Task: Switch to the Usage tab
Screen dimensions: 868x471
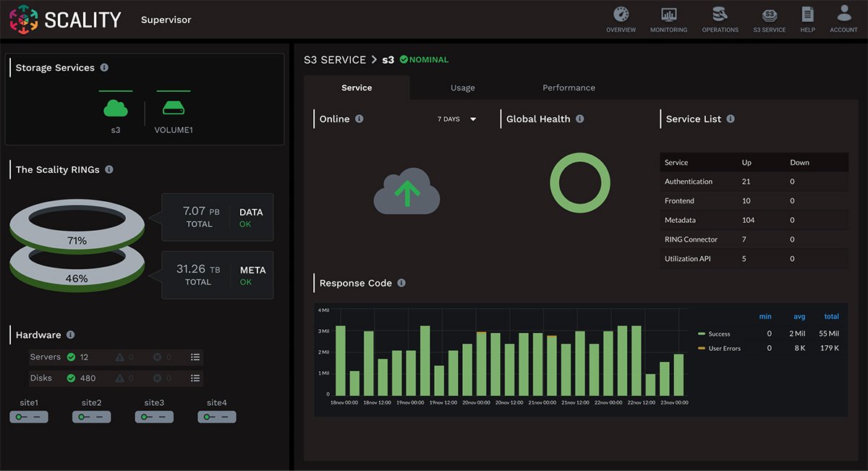Action: pos(462,88)
